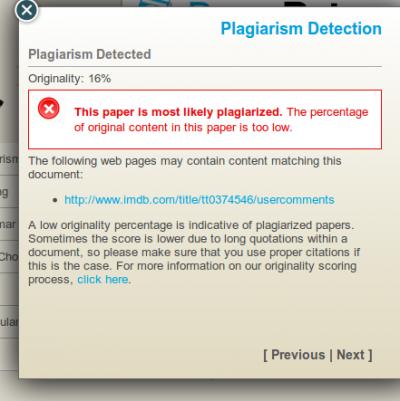Select the partially hidden "rism" sidebar item
The image size is (400, 401).
(x=9, y=159)
